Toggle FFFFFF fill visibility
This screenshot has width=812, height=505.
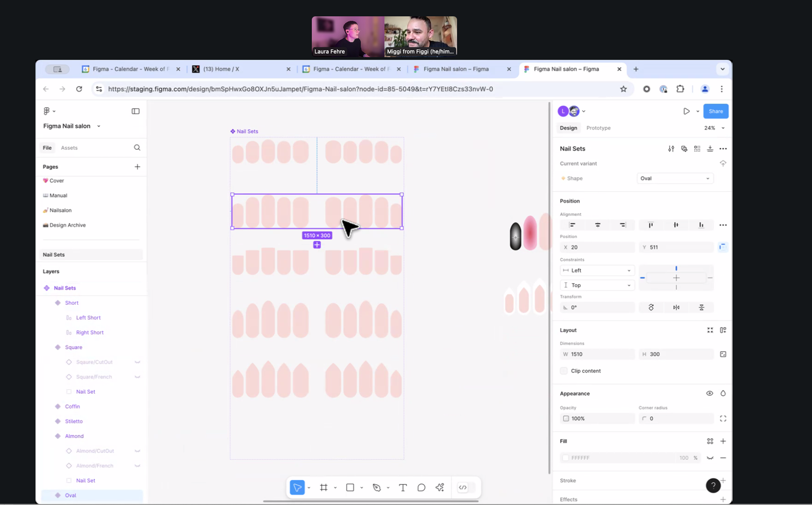pyautogui.click(x=710, y=458)
